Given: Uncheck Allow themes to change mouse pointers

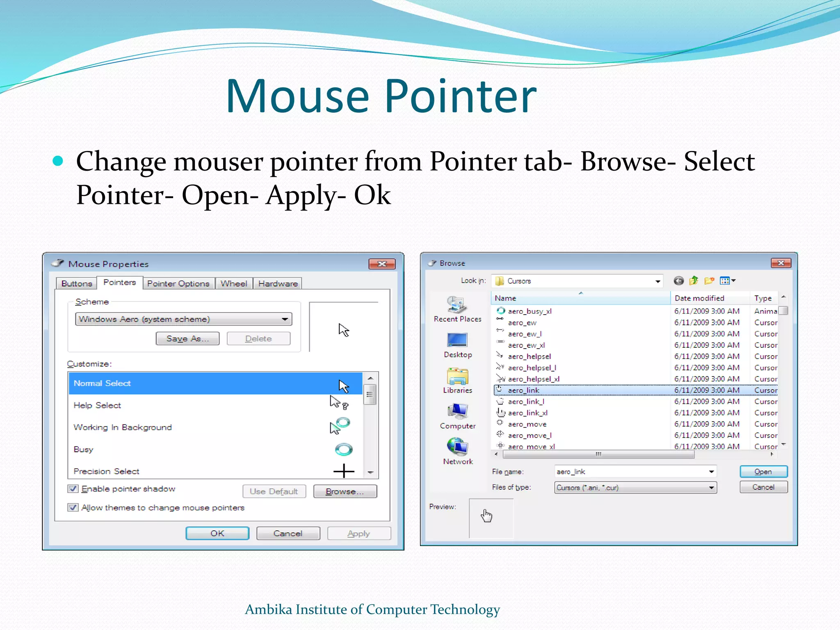Looking at the screenshot, I should coord(73,508).
